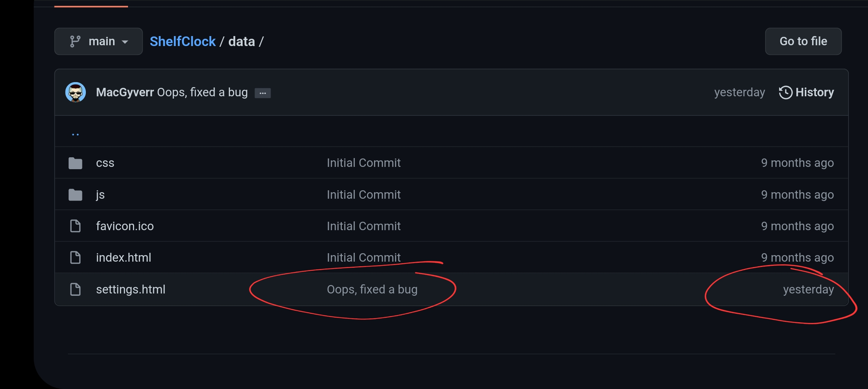Open the ShelfClock repository link
868x389 pixels.
[182, 41]
